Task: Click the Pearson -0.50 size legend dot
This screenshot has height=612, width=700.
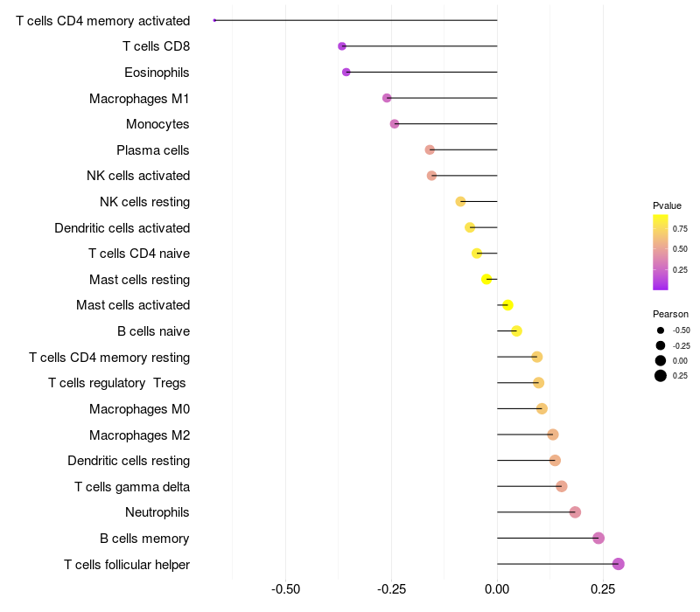Action: tap(661, 330)
